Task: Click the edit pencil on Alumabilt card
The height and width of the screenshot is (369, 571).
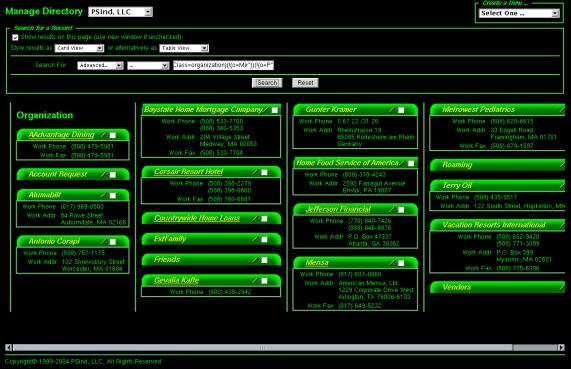Action: [103, 195]
